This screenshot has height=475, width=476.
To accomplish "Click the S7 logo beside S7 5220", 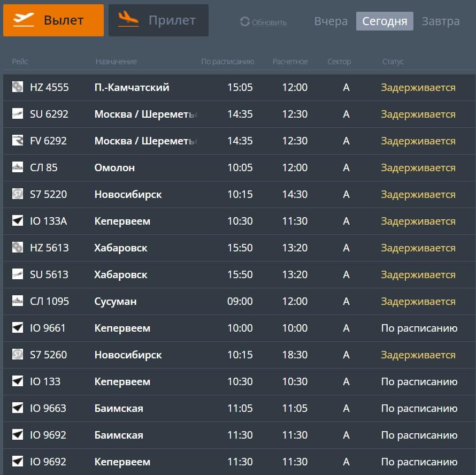I will pyautogui.click(x=18, y=194).
